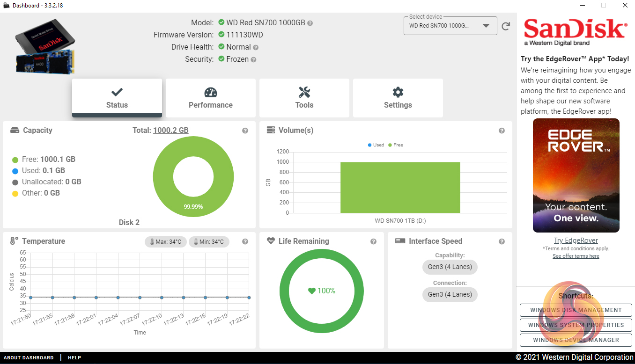This screenshot has height=364, width=635.
Task: Click the help icon in Volume(s) panel
Action: pyautogui.click(x=502, y=131)
